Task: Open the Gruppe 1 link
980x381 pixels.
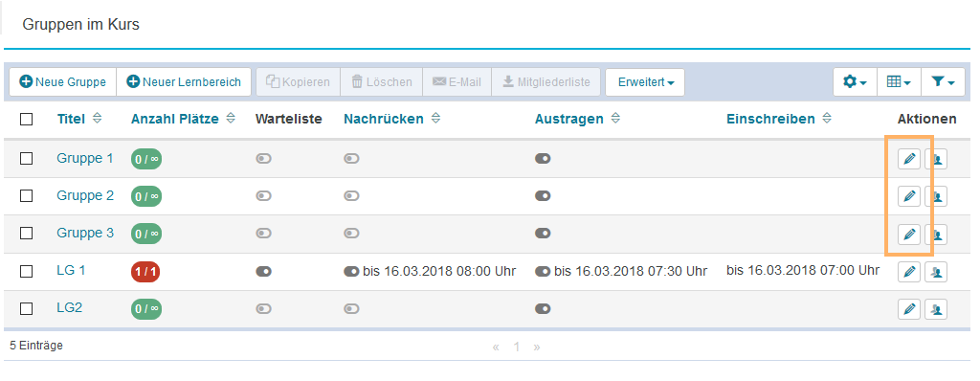Action: [85, 158]
